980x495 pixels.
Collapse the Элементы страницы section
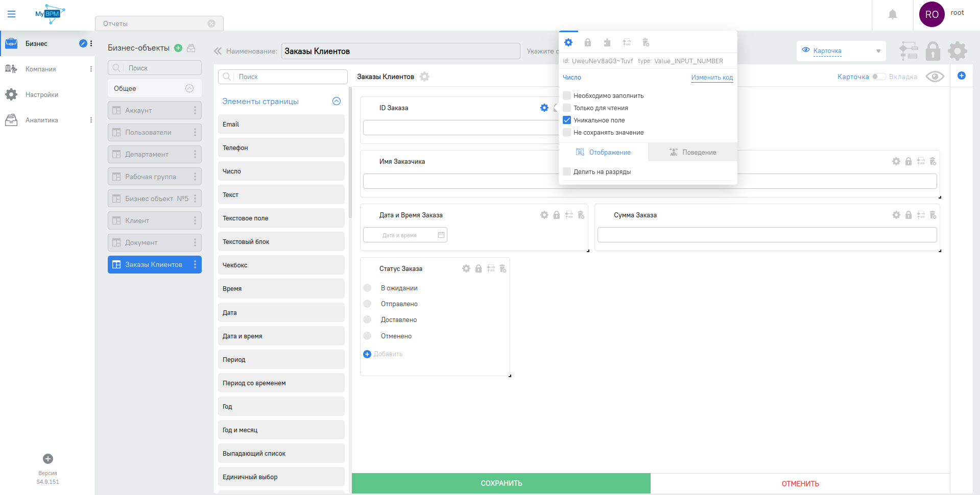click(x=336, y=101)
